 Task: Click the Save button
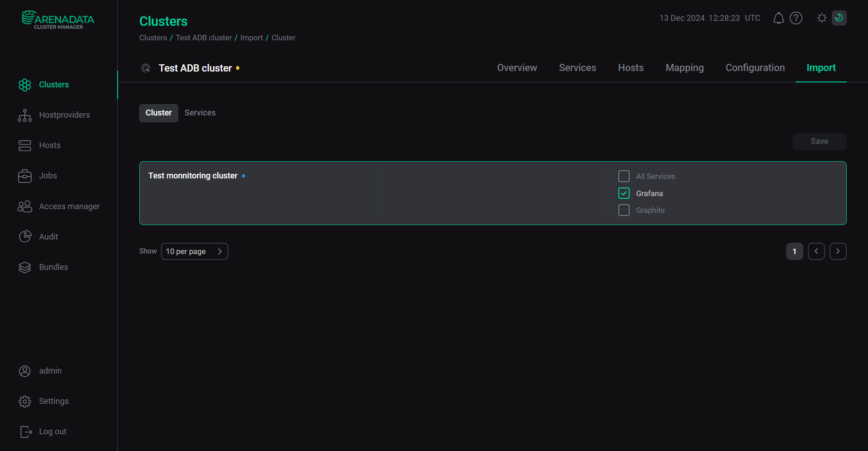point(820,141)
